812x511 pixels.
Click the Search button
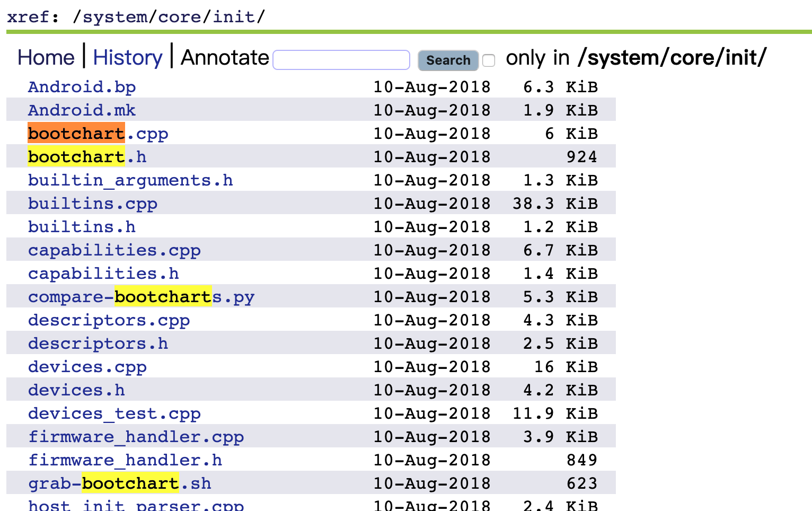[x=448, y=60]
